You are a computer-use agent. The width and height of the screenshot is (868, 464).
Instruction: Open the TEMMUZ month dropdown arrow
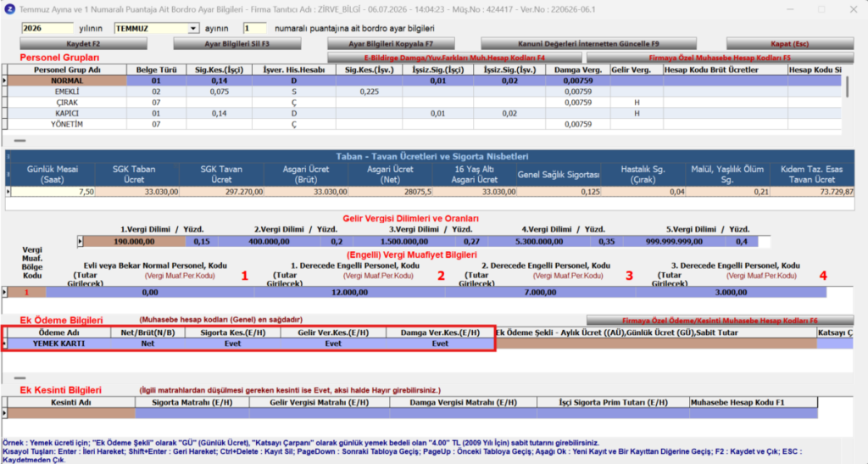pos(192,28)
